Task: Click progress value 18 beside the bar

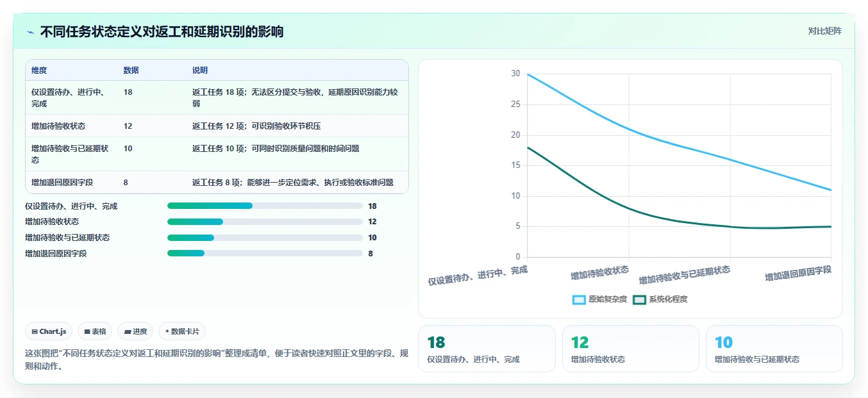Action: coord(372,206)
